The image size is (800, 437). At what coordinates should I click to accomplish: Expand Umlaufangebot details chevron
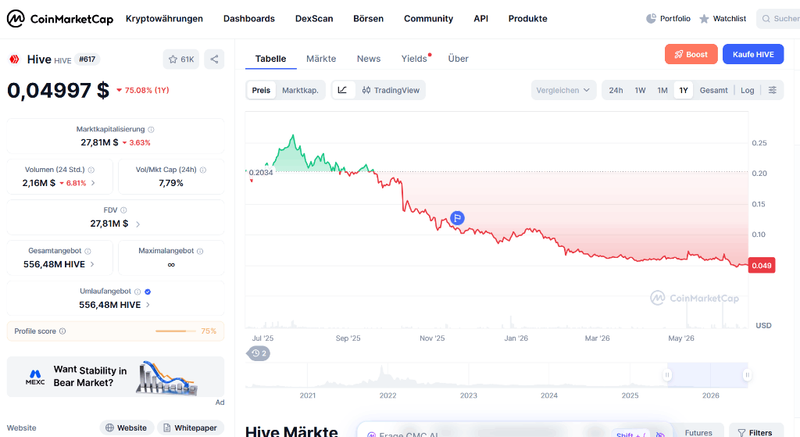click(148, 305)
